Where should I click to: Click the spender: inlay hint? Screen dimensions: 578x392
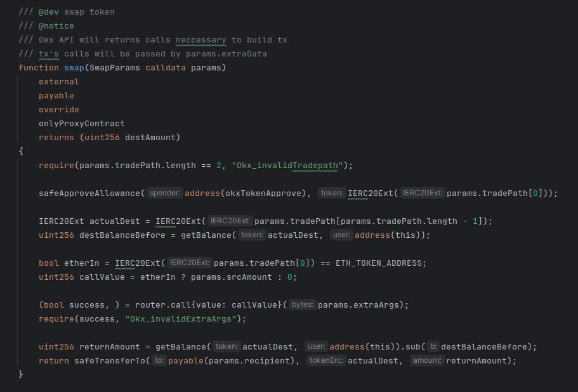(165, 193)
